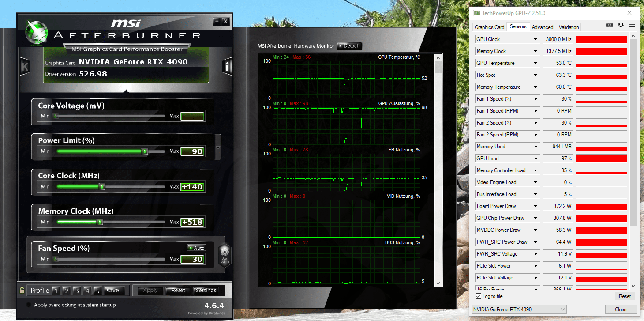Click the MSI Afterburner dragon logo

click(37, 33)
